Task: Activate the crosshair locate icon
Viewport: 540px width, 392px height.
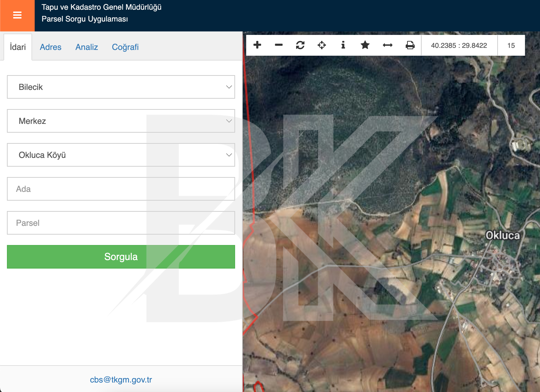Action: coord(322,45)
